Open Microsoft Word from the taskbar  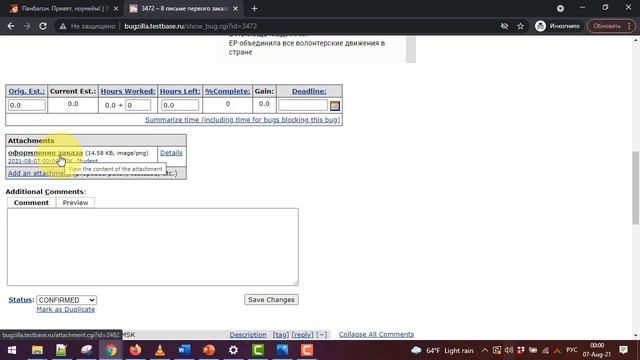pyautogui.click(x=184, y=350)
